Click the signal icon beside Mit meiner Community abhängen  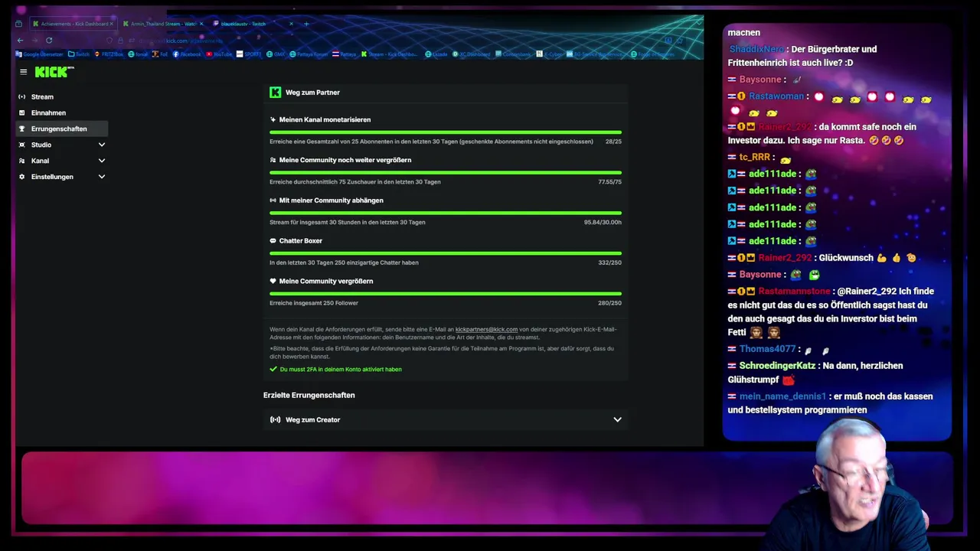click(x=273, y=201)
